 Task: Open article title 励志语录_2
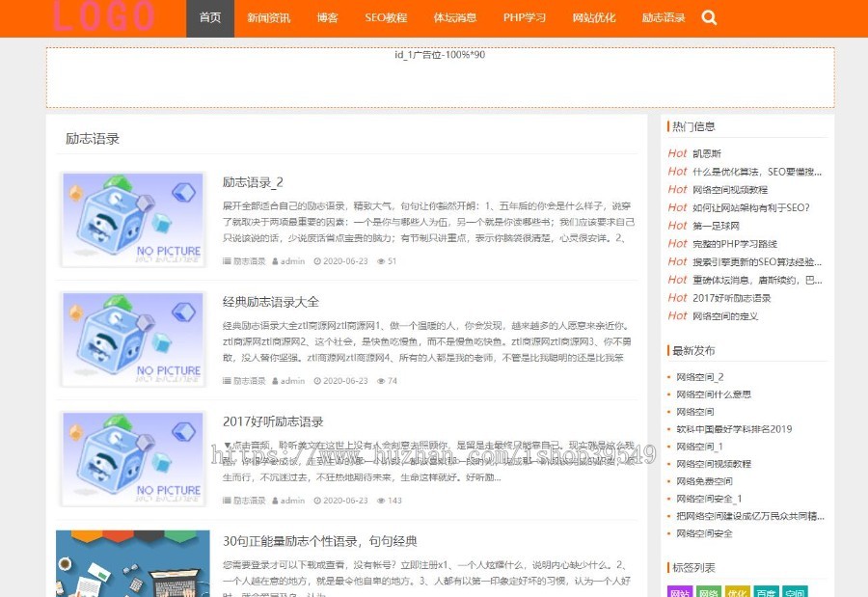(253, 182)
